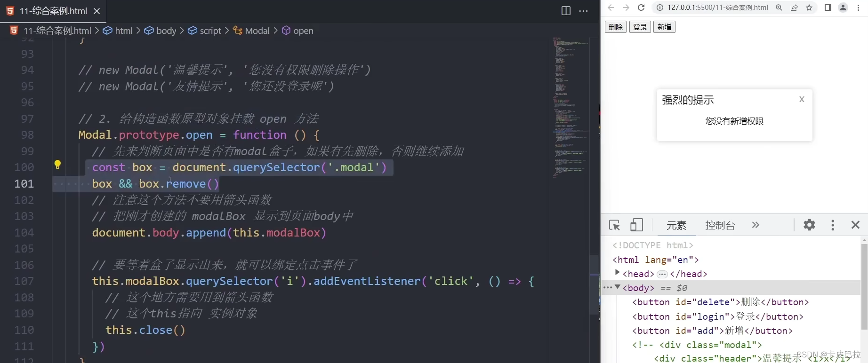Image resolution: width=868 pixels, height=363 pixels.
Task: Click document.body.append on line 104
Action: click(x=159, y=233)
